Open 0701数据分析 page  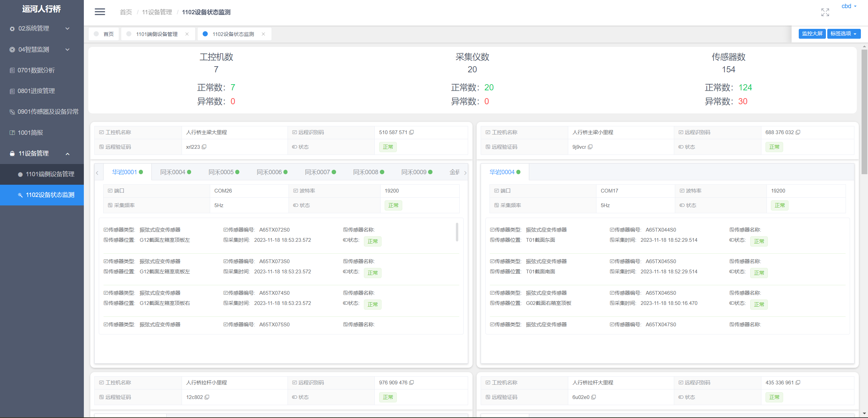point(42,70)
